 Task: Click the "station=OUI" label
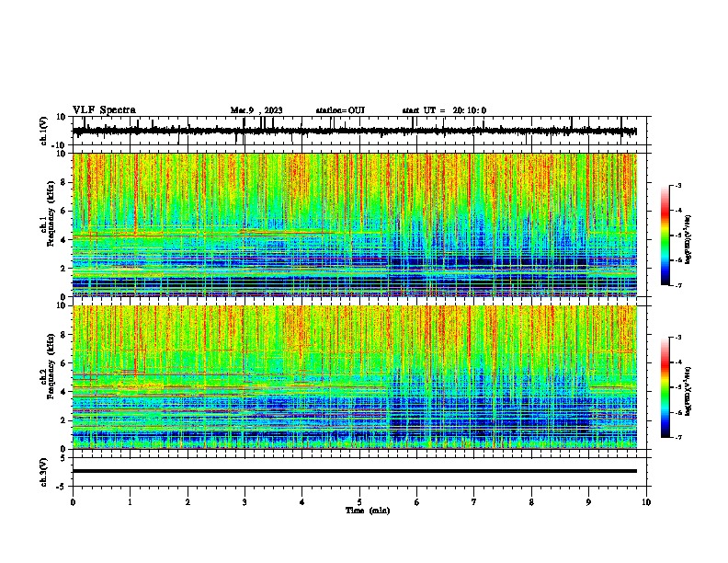pyautogui.click(x=340, y=110)
